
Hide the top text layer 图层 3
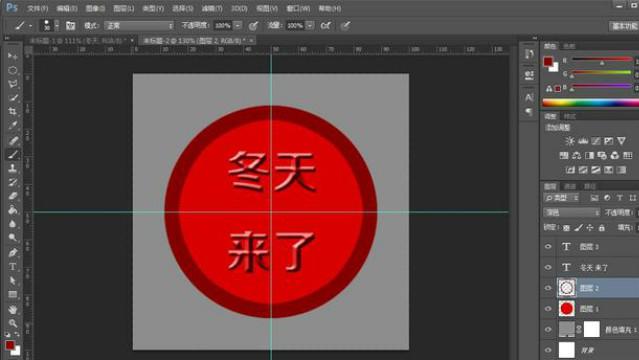548,246
